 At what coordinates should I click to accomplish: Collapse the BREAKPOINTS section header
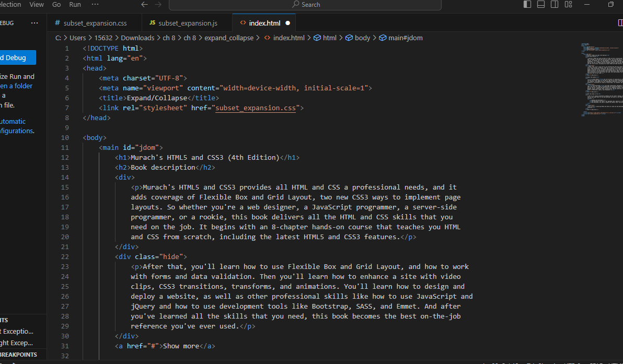(x=23, y=355)
